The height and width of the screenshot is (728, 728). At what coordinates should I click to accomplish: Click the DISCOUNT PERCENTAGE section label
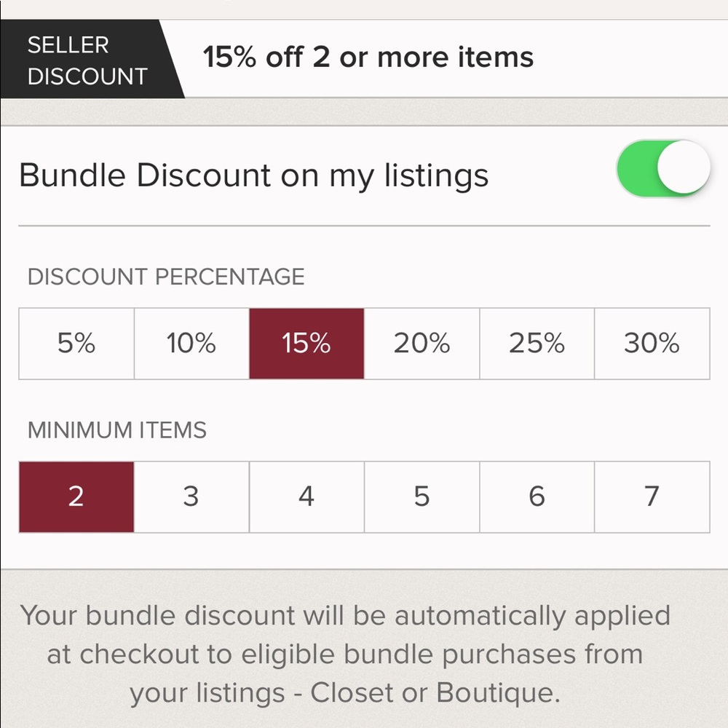click(166, 277)
